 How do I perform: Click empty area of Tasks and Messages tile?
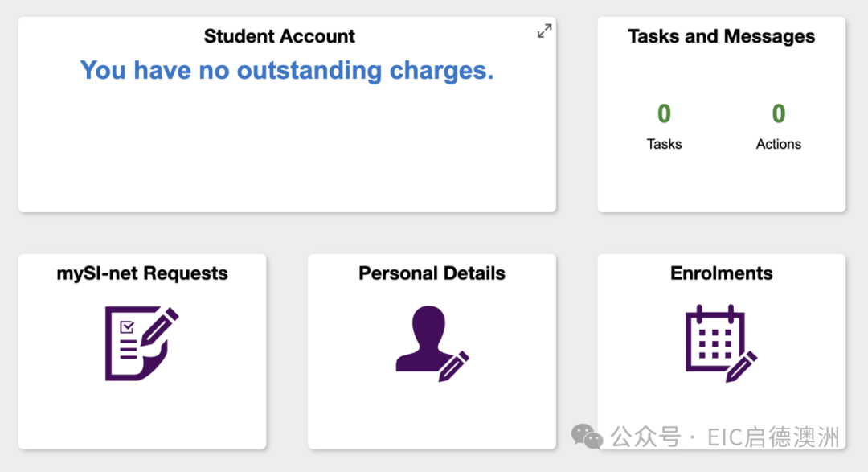(721, 183)
